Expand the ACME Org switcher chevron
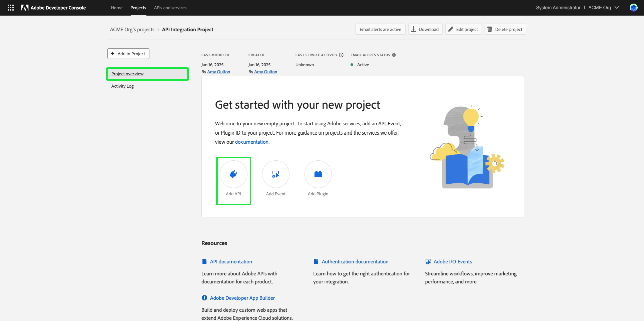The height and width of the screenshot is (321, 644). coord(617,8)
